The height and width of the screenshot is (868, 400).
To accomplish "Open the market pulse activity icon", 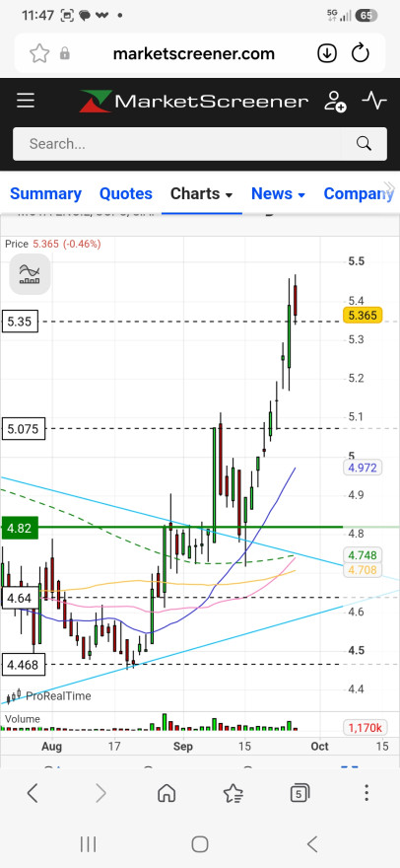I will click(x=374, y=101).
